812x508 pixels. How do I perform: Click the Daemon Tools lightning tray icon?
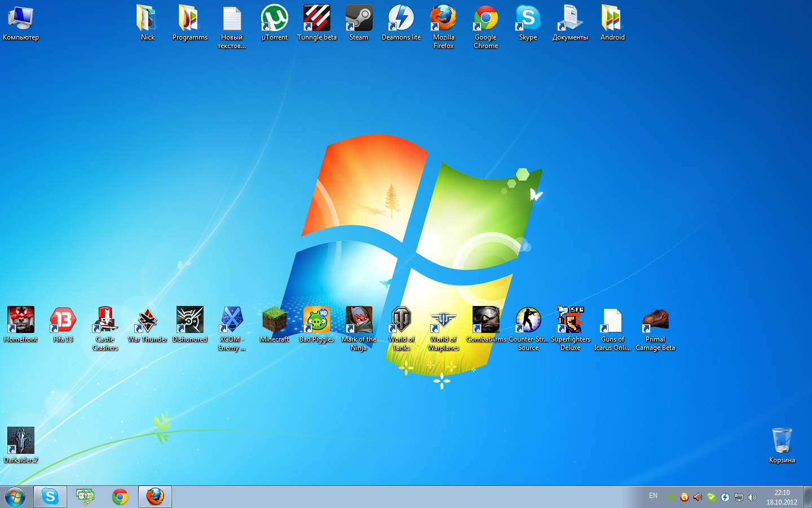tap(725, 497)
